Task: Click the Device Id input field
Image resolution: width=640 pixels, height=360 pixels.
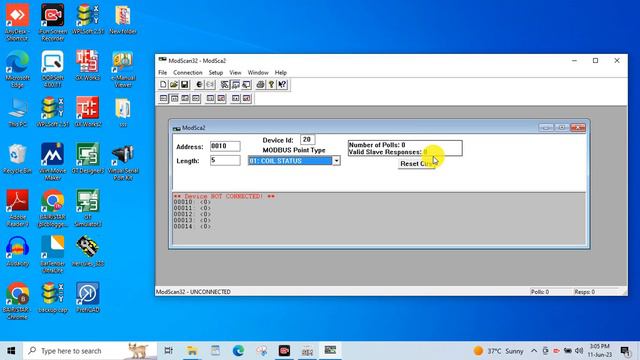Action: [x=307, y=140]
